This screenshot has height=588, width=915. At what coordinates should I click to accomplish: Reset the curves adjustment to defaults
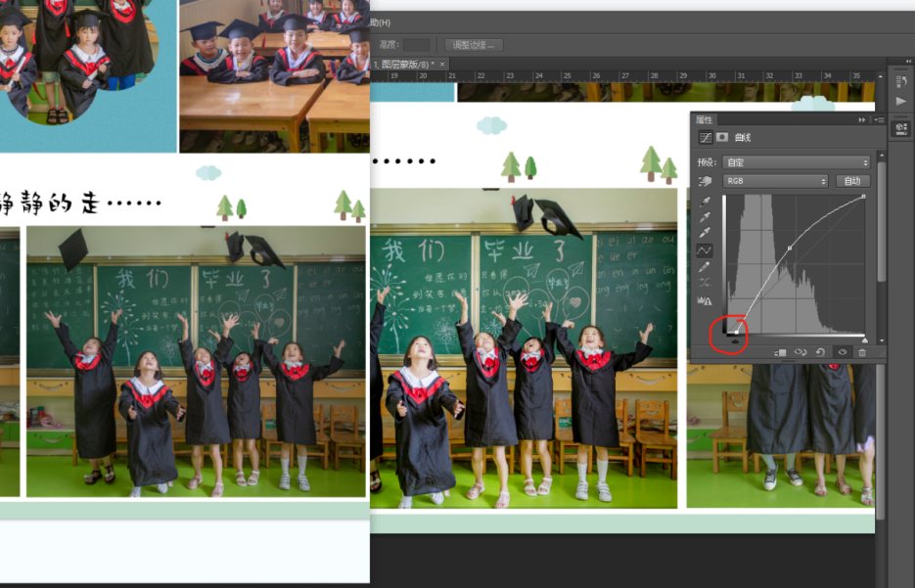[x=820, y=352]
